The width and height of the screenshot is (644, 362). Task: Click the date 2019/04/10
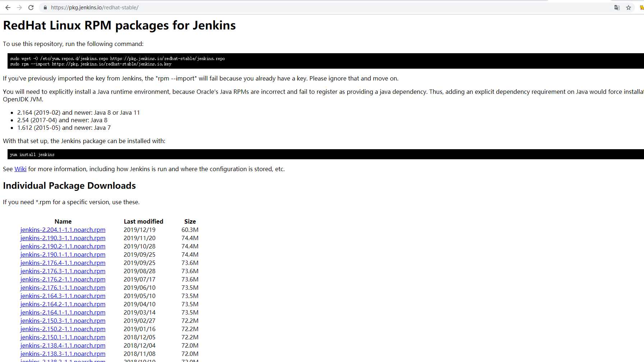point(139,304)
